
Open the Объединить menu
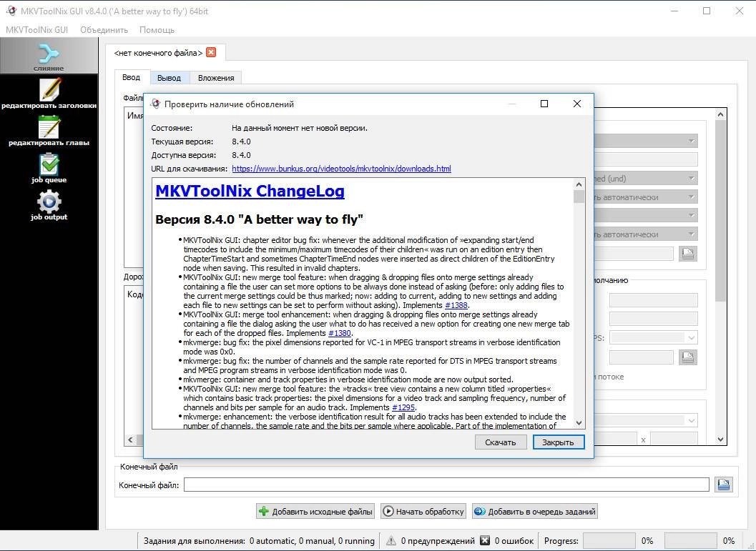104,30
